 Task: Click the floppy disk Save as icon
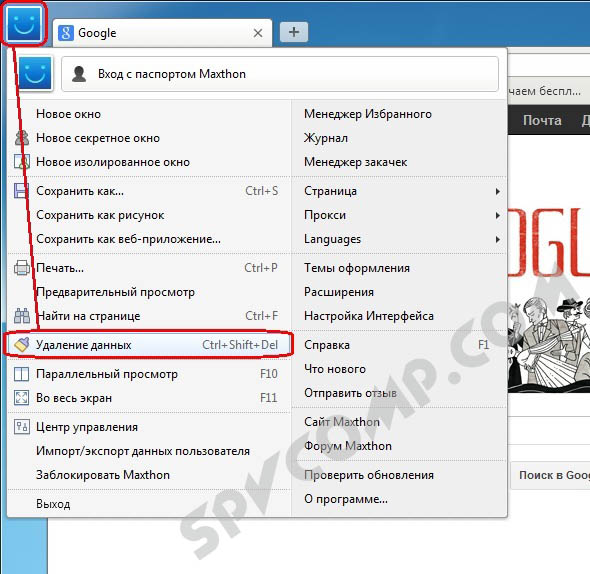22,191
